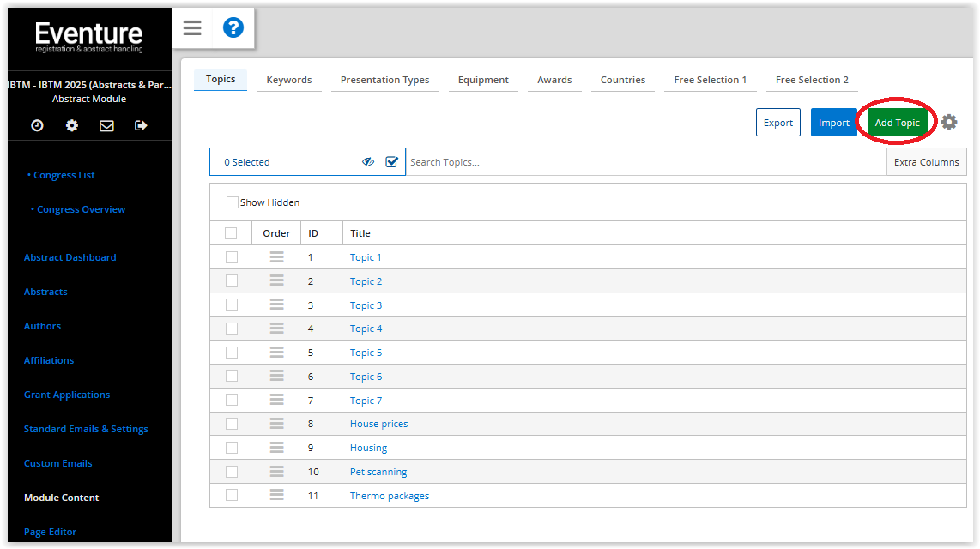Viewport: 980px width, 549px height.
Task: Click the green Add Topic button
Action: pos(897,123)
